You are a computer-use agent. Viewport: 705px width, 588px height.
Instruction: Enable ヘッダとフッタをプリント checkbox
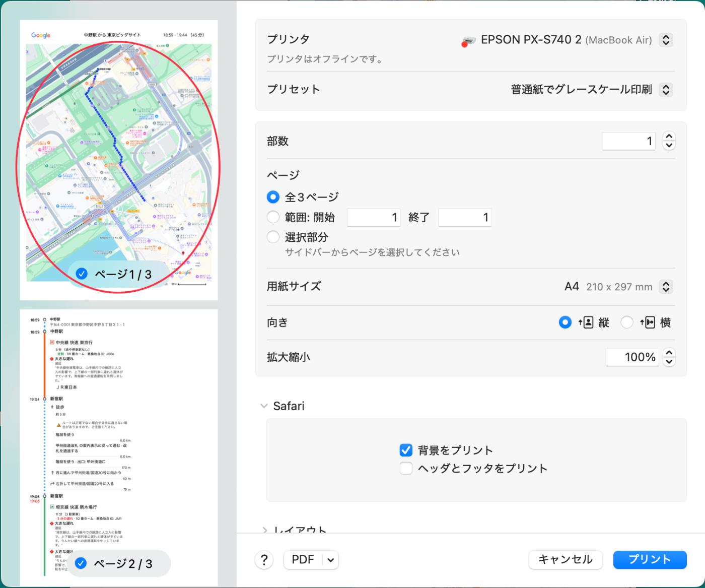click(x=406, y=468)
